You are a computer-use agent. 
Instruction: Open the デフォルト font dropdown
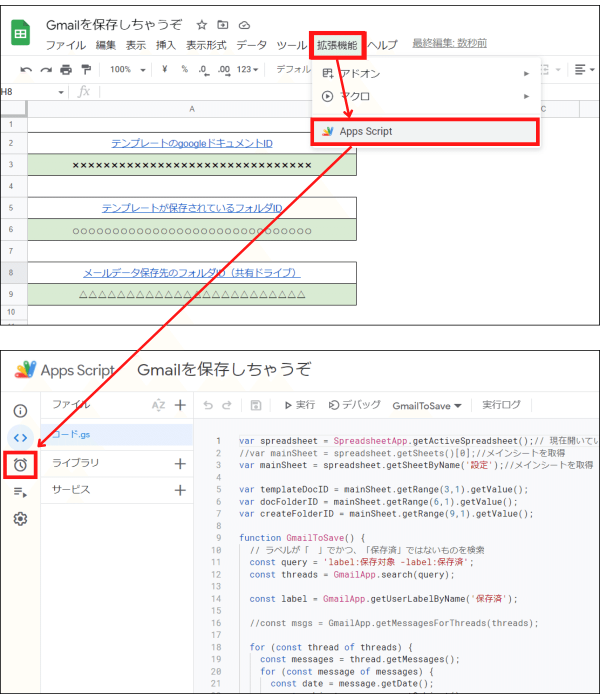click(x=294, y=69)
